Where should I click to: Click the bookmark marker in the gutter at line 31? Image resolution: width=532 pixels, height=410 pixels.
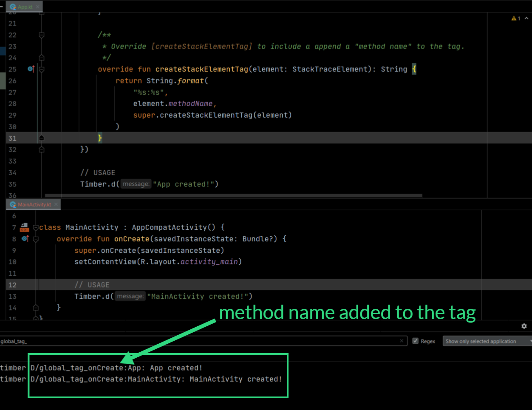(41, 137)
